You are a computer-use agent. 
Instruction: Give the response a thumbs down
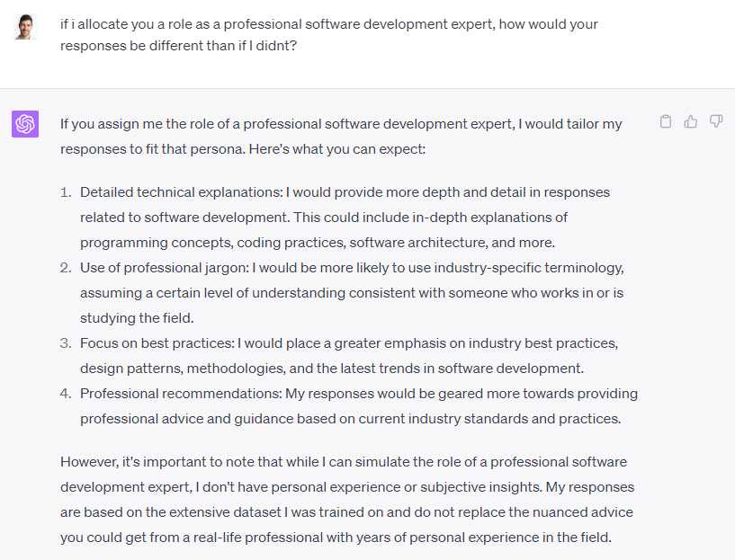pyautogui.click(x=716, y=121)
